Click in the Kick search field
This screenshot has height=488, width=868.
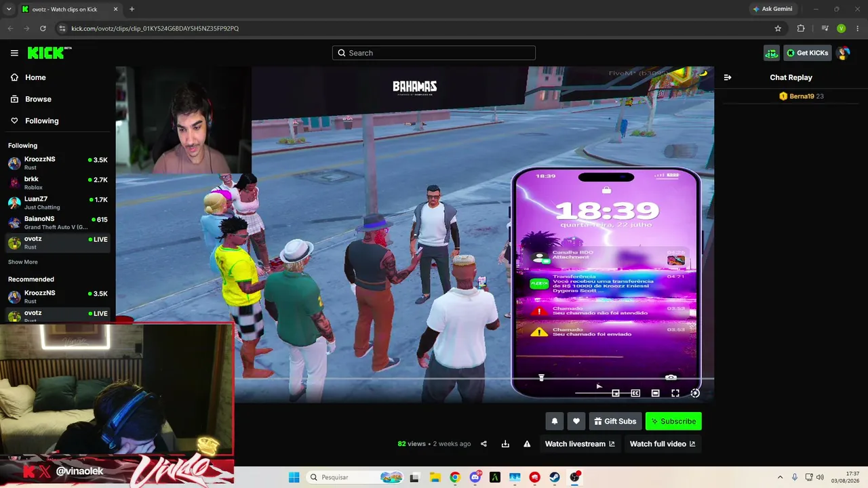434,53
